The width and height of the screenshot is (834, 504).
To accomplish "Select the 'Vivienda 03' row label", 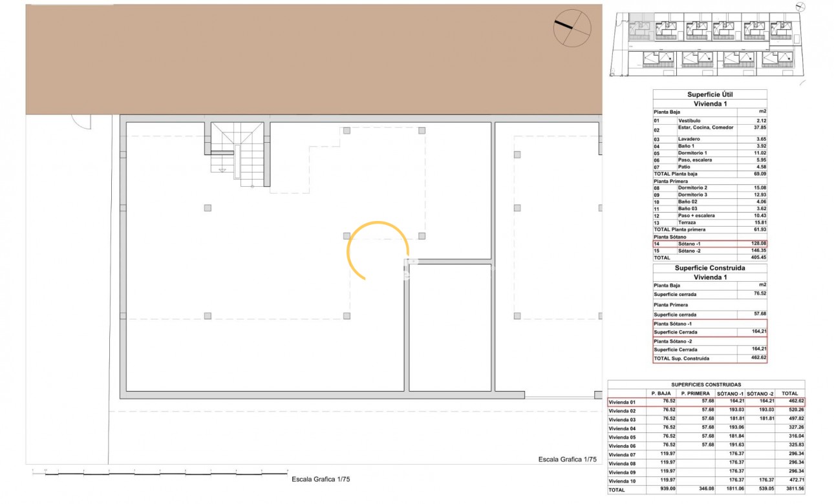I will point(622,419).
